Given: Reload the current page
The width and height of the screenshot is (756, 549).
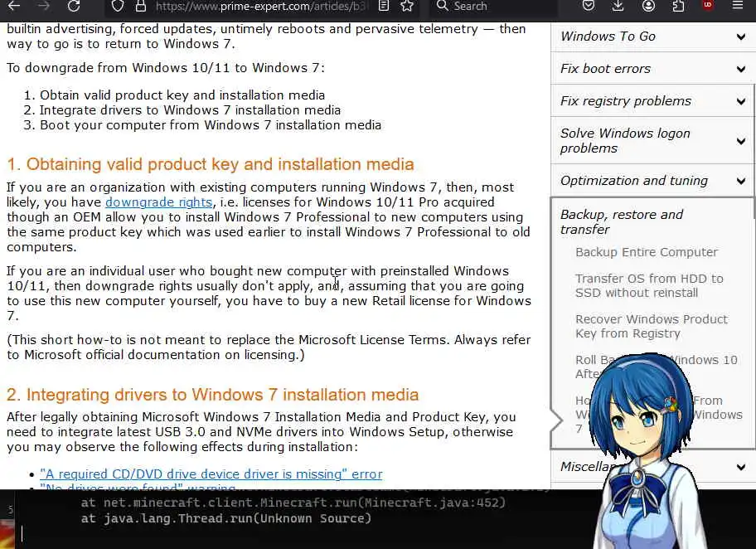Looking at the screenshot, I should pyautogui.click(x=74, y=6).
